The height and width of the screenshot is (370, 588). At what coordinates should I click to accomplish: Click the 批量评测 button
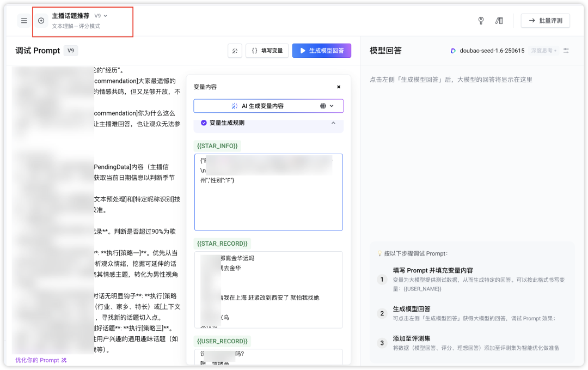click(x=545, y=20)
